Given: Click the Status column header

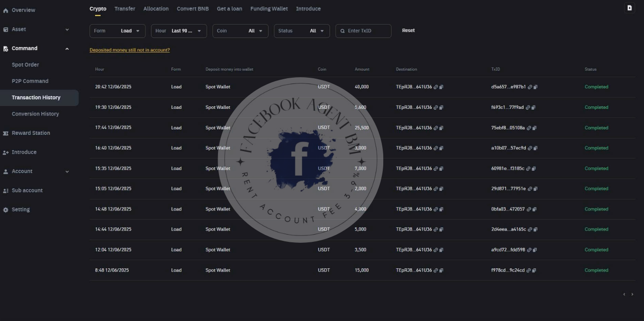Looking at the screenshot, I should (591, 70).
